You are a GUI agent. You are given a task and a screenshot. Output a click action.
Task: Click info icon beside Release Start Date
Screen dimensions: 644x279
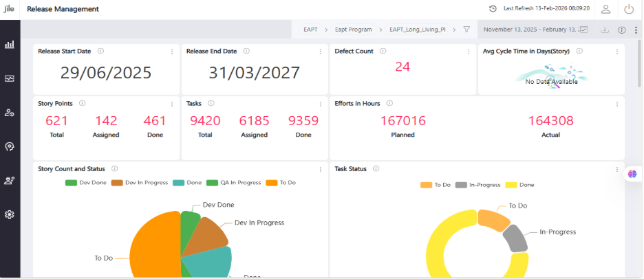click(100, 52)
